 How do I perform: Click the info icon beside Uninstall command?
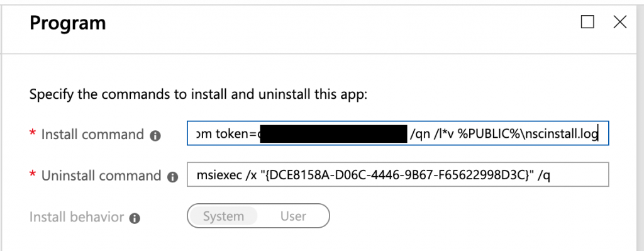pyautogui.click(x=172, y=177)
